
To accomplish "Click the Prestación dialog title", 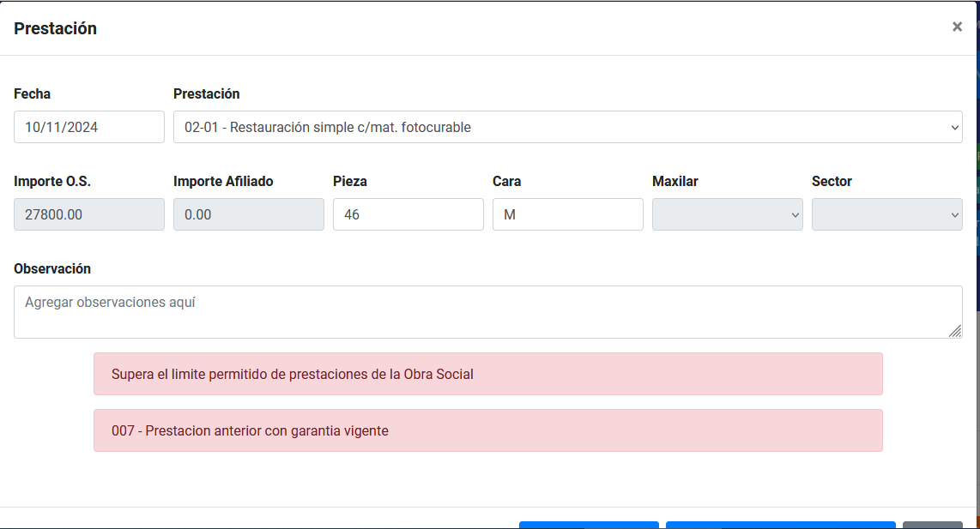I will [55, 27].
